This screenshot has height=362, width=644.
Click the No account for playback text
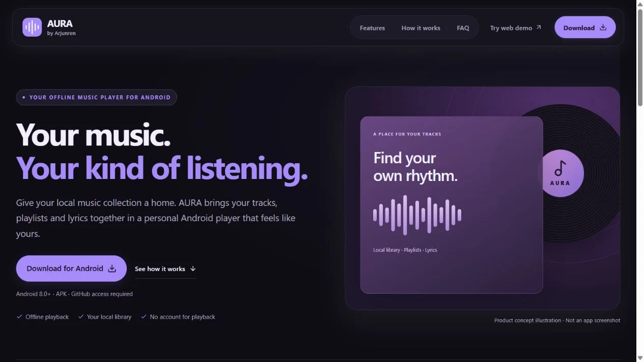(182, 317)
